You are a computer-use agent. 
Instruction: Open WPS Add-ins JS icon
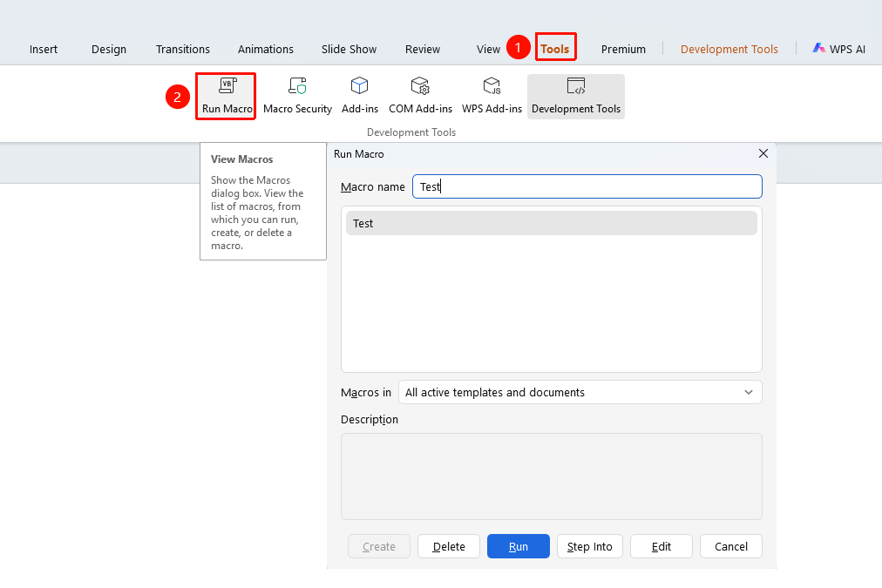click(x=492, y=86)
